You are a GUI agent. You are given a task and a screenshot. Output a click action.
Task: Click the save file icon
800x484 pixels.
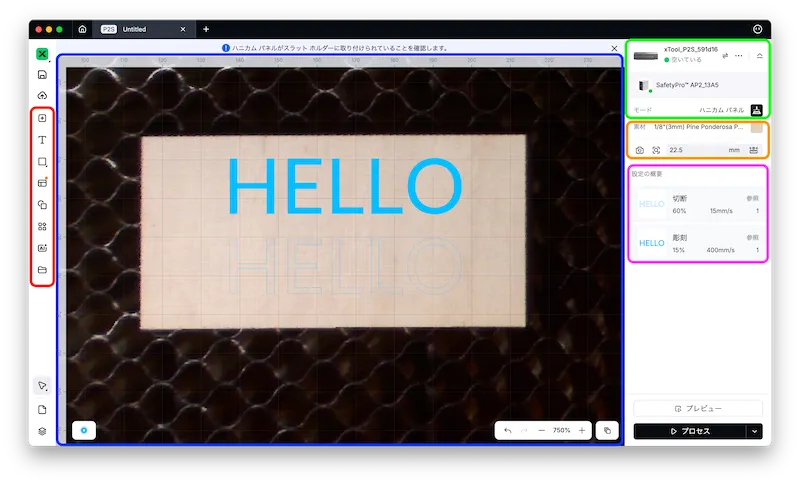click(x=42, y=75)
